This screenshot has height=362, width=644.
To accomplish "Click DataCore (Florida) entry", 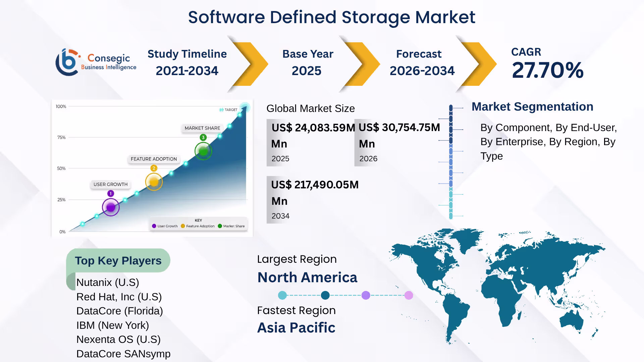I will [120, 311].
